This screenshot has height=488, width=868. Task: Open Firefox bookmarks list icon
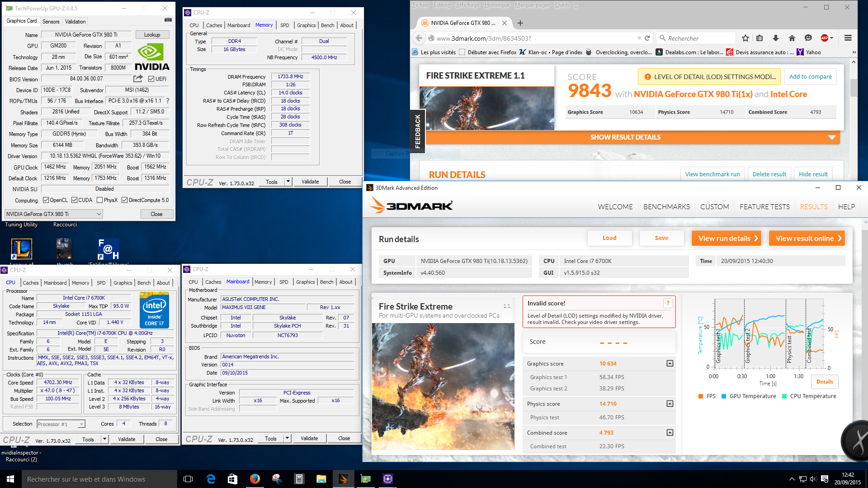(x=759, y=38)
